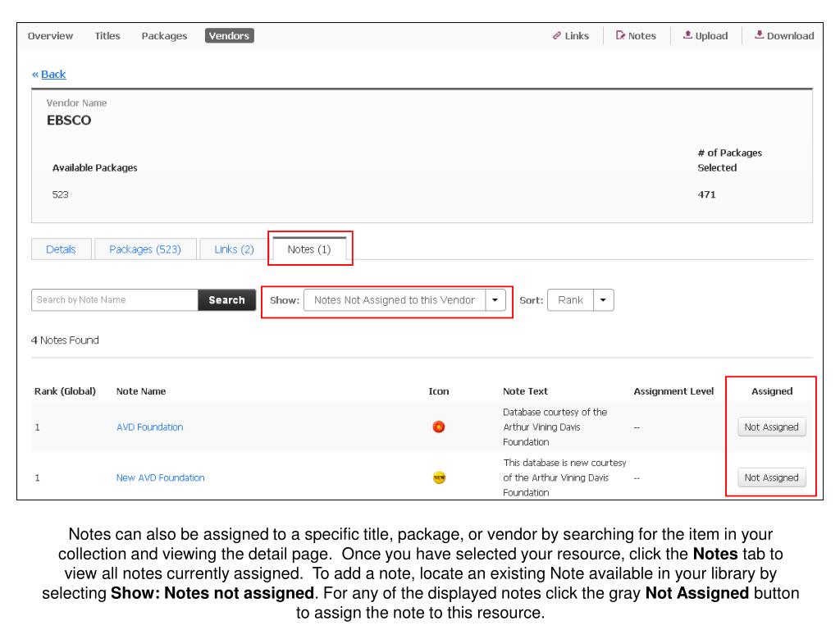The image size is (840, 630).
Task: Click the 471 packages selected value
Action: pos(706,194)
